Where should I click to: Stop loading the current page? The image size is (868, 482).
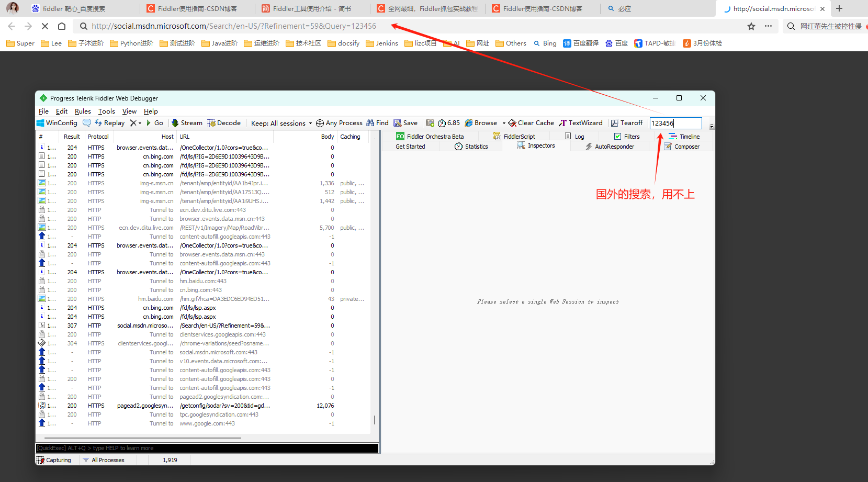click(45, 26)
